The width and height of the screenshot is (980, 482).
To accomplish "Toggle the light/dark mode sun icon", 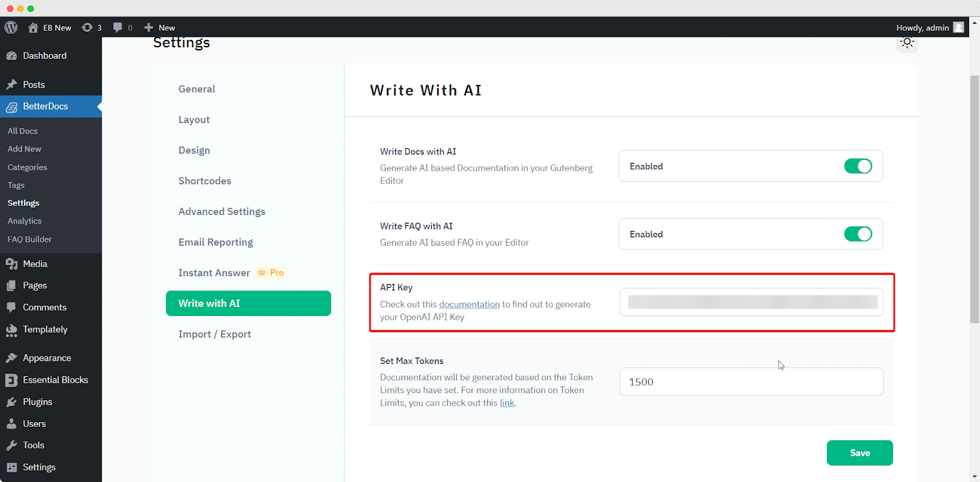I will [907, 42].
